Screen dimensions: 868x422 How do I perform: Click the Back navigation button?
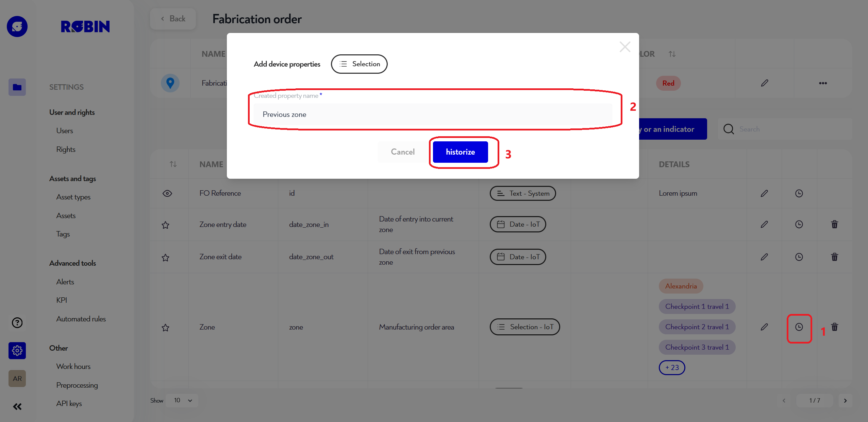173,18
